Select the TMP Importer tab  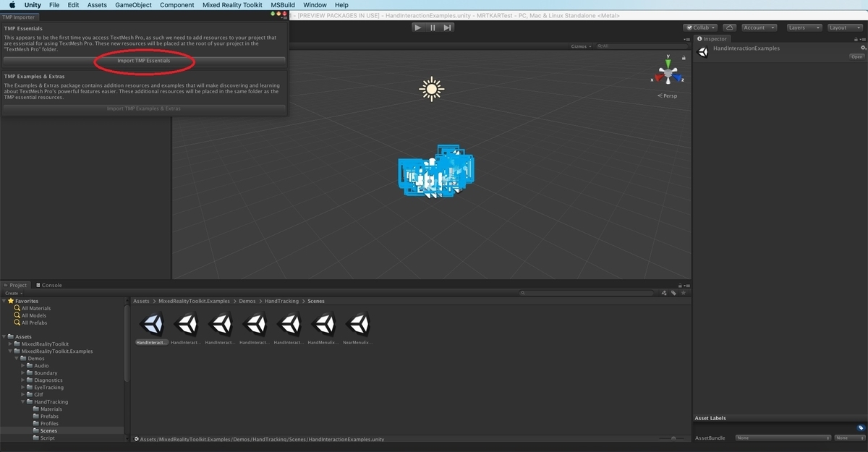(x=20, y=17)
